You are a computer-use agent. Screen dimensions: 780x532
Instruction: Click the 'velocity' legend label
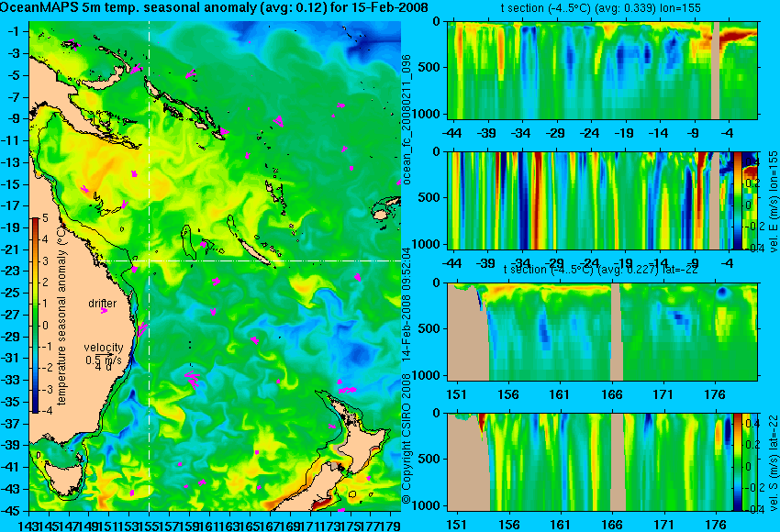coord(104,348)
